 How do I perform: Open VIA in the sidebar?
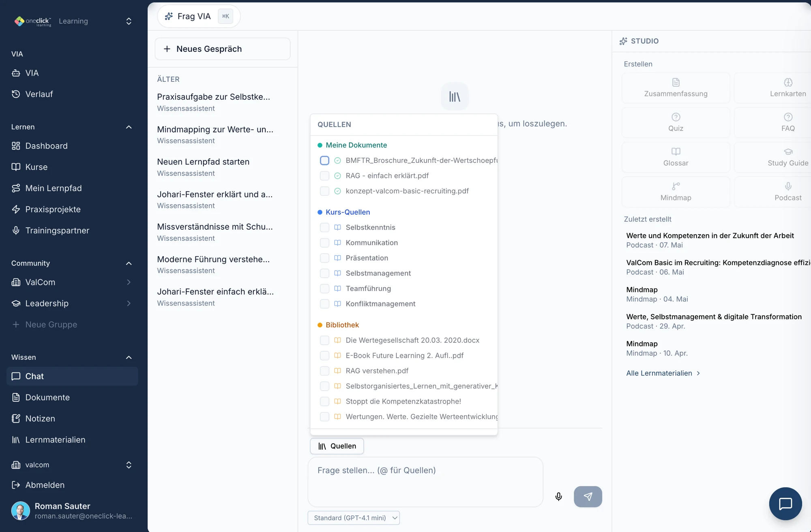pos(72,73)
